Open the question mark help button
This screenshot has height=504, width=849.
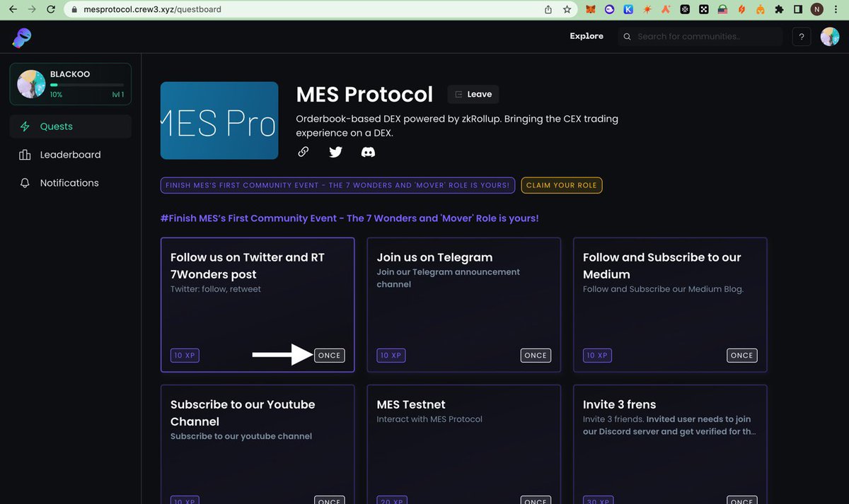[802, 37]
